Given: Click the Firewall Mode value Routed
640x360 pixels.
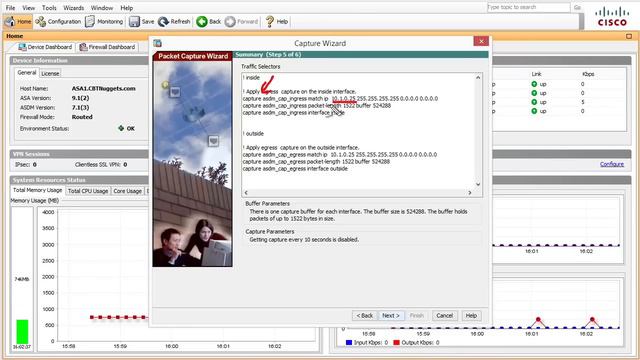Looking at the screenshot, I should click(82, 117).
